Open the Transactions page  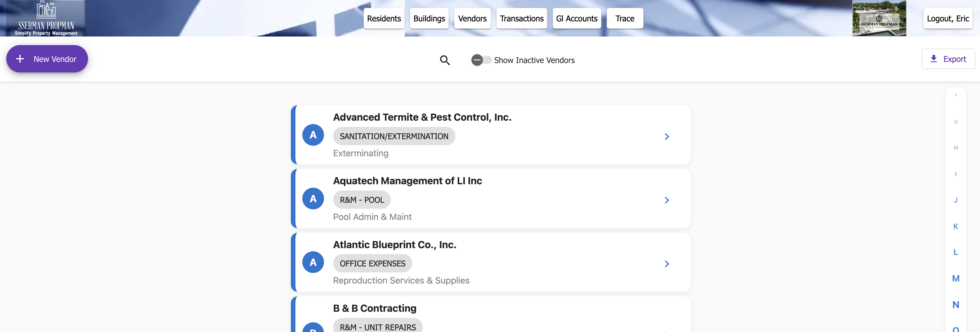[x=521, y=19]
